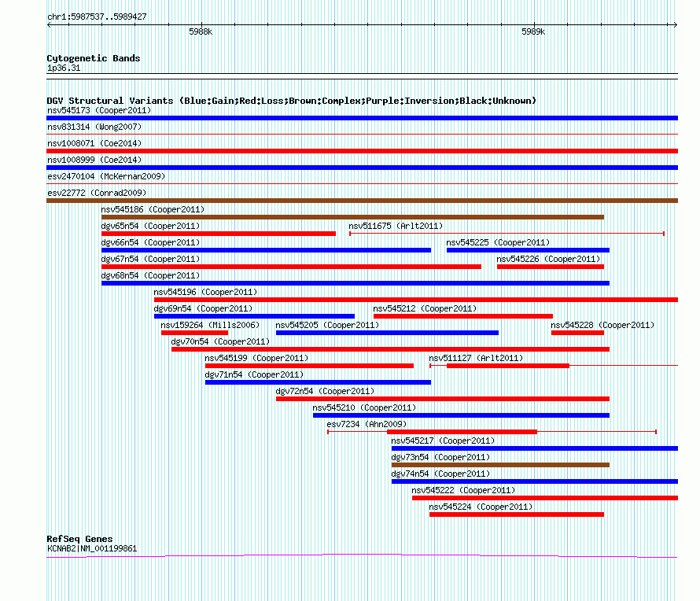Select the nsv159264 (Mills2006) red bar

click(x=194, y=333)
